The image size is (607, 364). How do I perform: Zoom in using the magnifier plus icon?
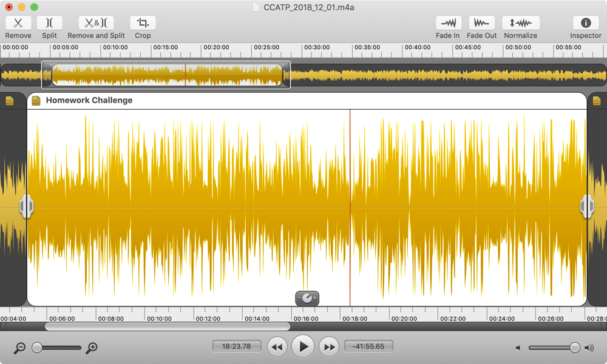pyautogui.click(x=92, y=348)
